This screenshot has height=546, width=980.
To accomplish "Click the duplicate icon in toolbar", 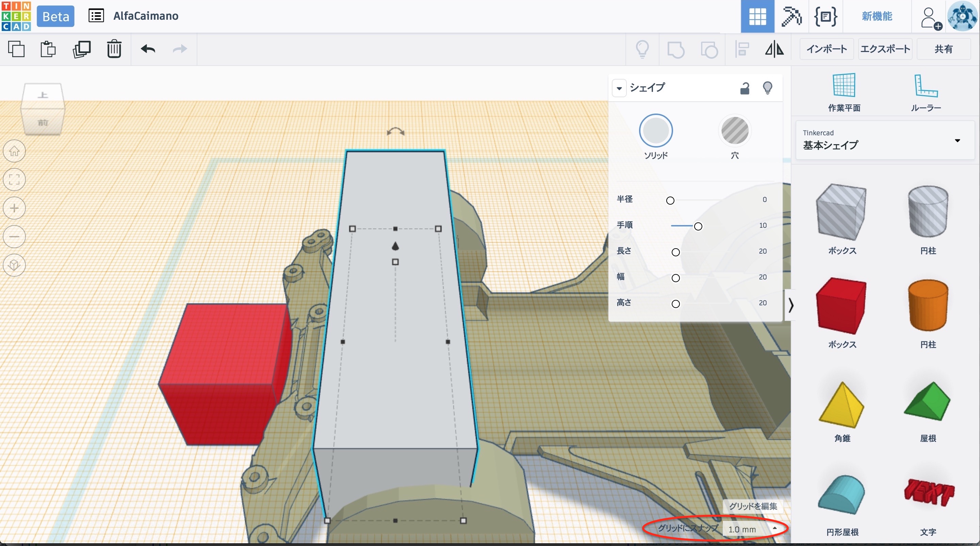I will pos(81,49).
